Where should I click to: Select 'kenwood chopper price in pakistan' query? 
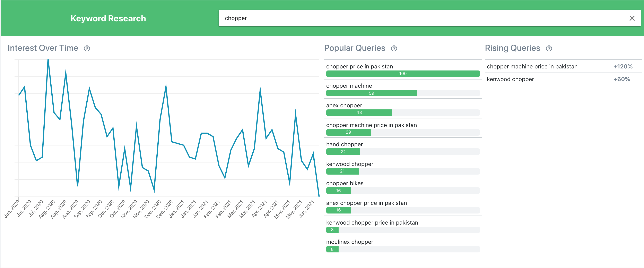coord(372,223)
